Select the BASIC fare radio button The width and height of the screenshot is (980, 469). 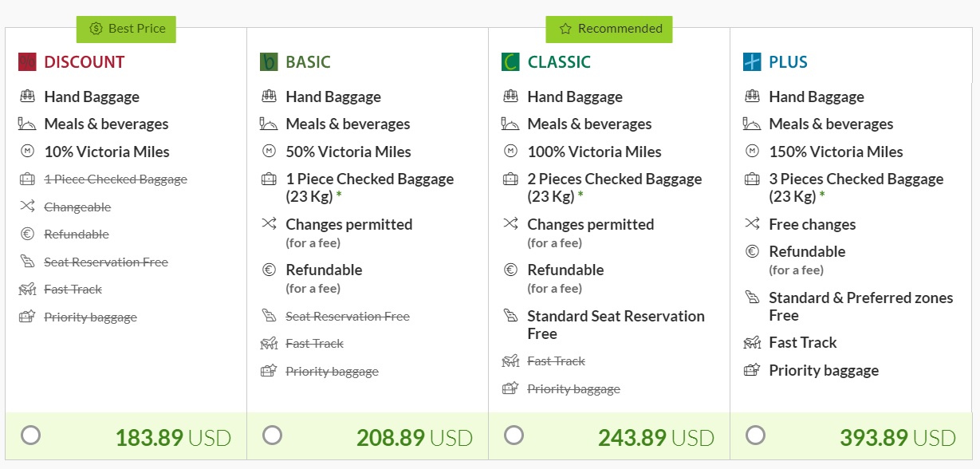click(272, 436)
